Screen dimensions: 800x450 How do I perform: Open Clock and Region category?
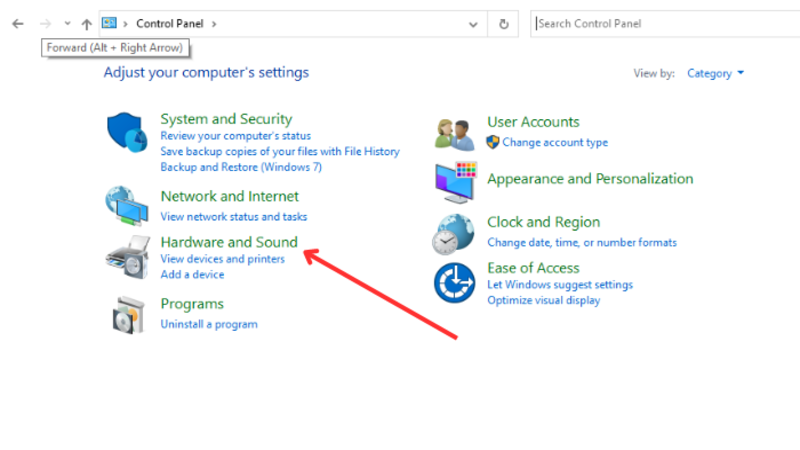[543, 222]
